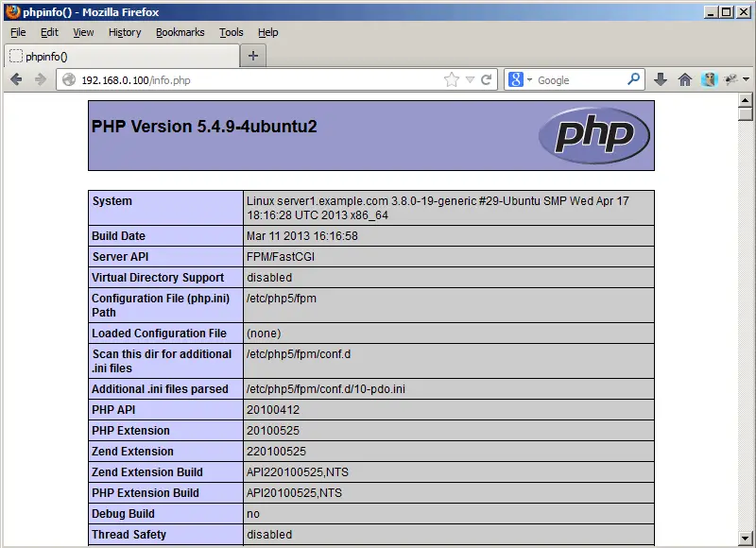Click the search magnifier icon

coord(634,78)
